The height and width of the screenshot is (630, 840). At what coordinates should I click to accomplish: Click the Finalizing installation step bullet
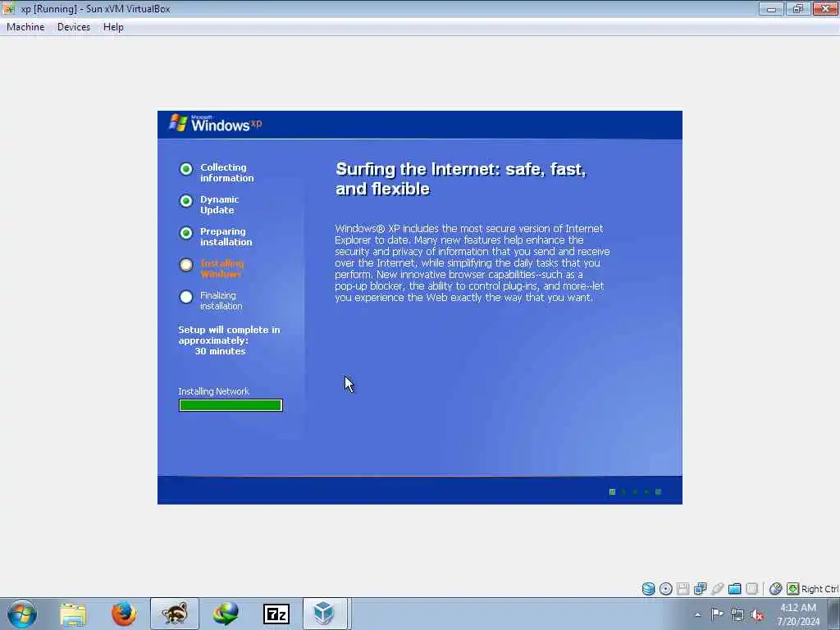pos(186,297)
